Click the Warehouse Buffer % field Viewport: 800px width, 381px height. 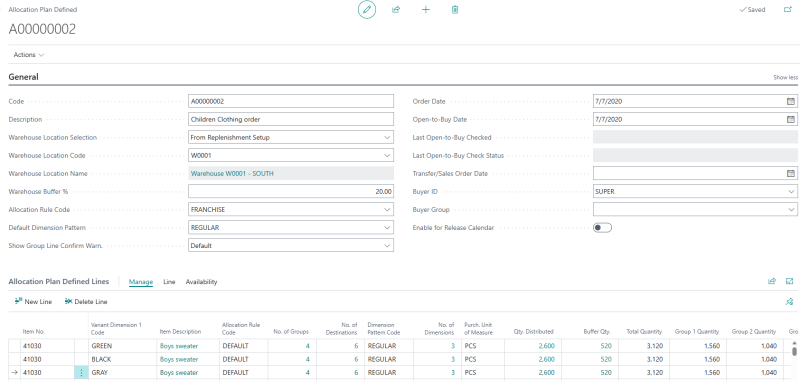[291, 191]
